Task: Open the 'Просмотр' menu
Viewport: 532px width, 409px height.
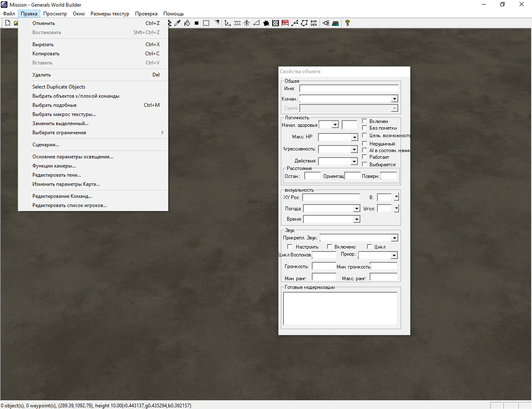Action: pyautogui.click(x=55, y=14)
